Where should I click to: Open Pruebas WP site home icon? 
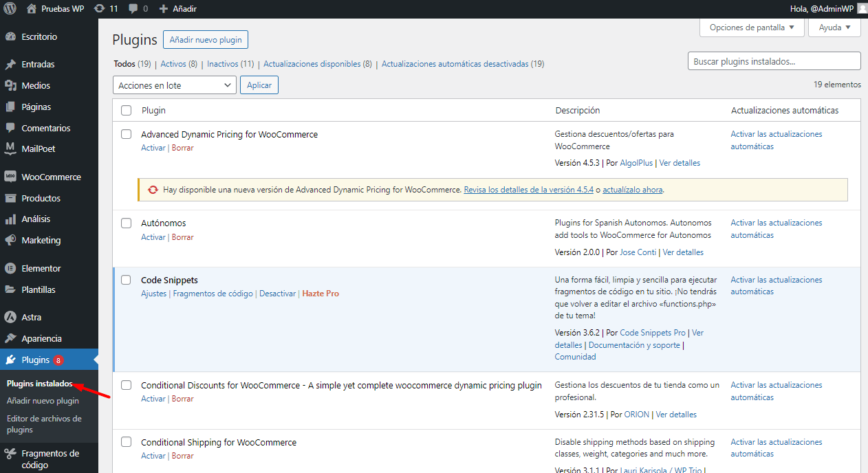32,8
